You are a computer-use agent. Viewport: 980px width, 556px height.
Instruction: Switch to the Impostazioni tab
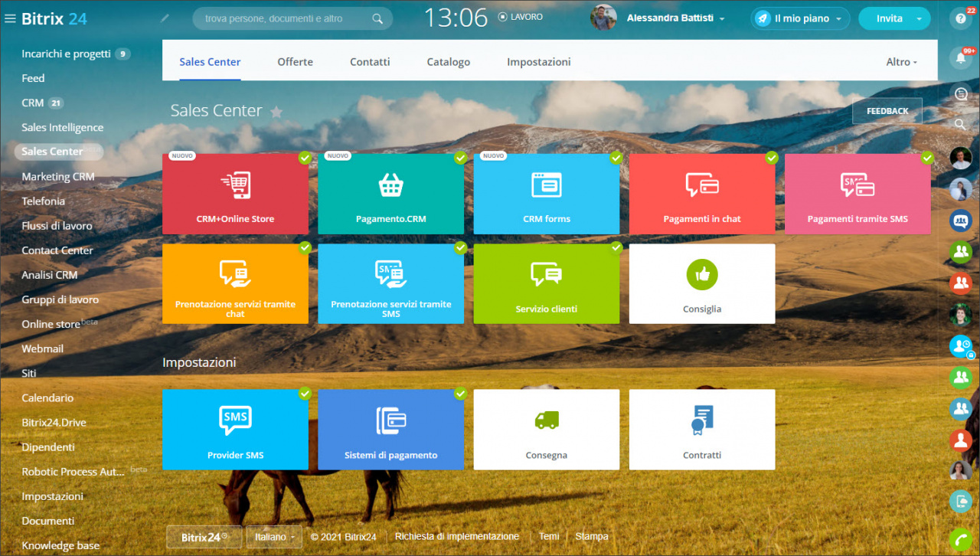pos(539,62)
